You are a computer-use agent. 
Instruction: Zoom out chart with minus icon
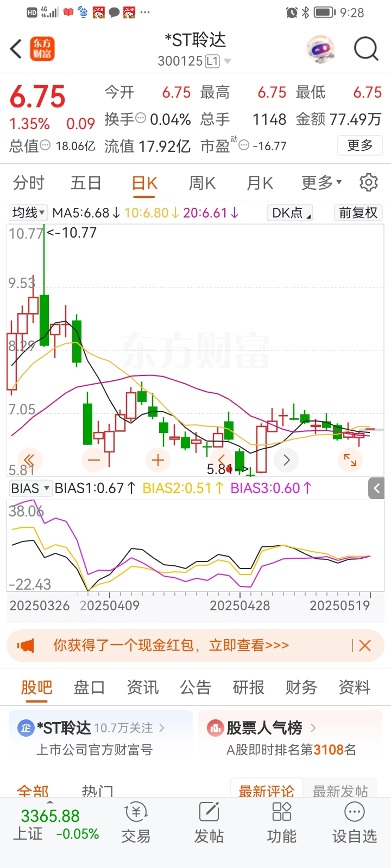coord(94,460)
